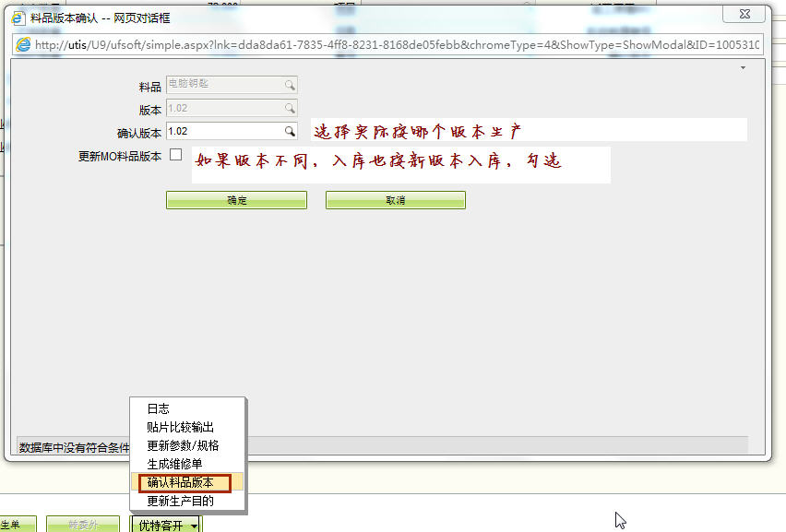Expand the small arrow at dialog top-right
Viewport: 786px width, 532px height.
743,67
